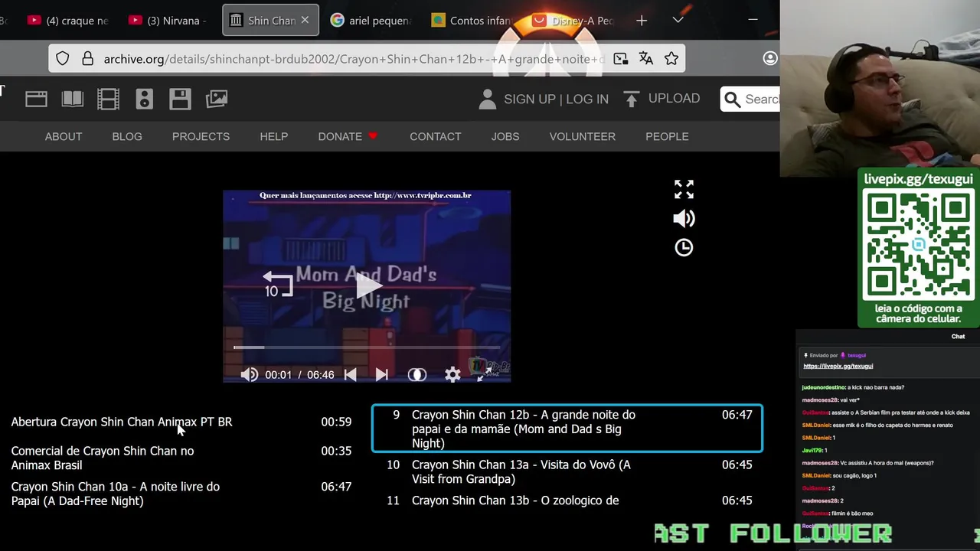Open a new browser tab with plus
The image size is (980, 551).
coord(642,21)
